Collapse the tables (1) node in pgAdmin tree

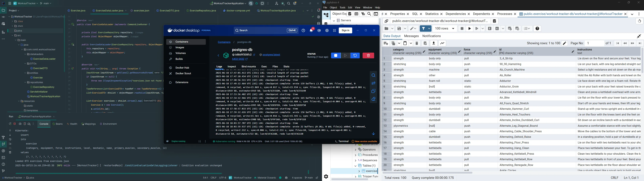[x=355, y=166]
